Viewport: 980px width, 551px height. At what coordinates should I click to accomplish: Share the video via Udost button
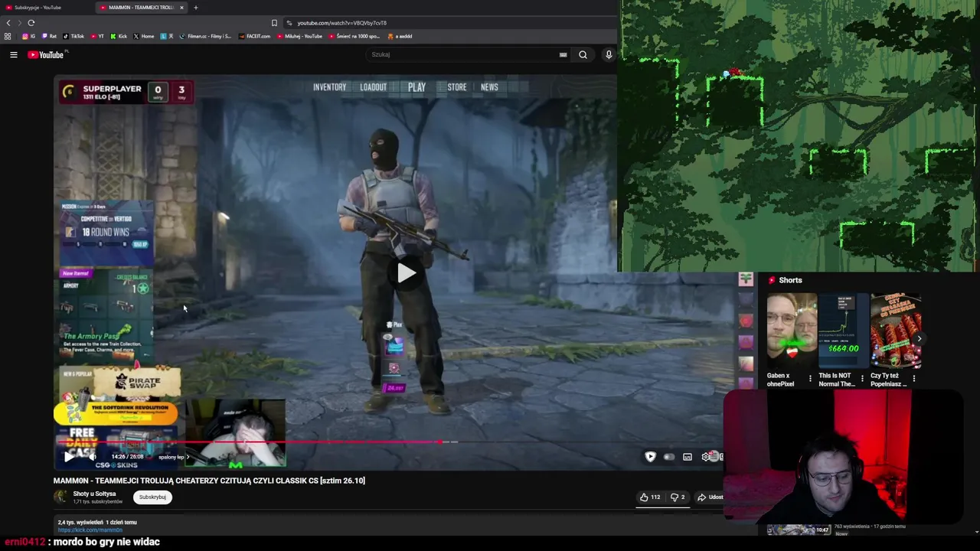(710, 497)
